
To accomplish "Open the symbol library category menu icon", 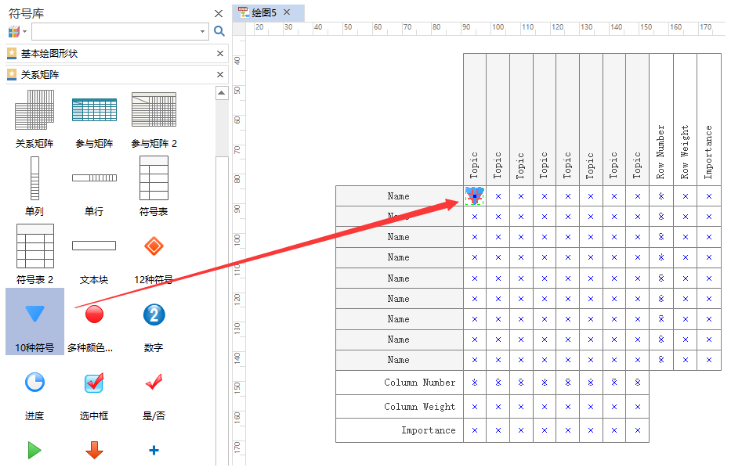I will [17, 32].
